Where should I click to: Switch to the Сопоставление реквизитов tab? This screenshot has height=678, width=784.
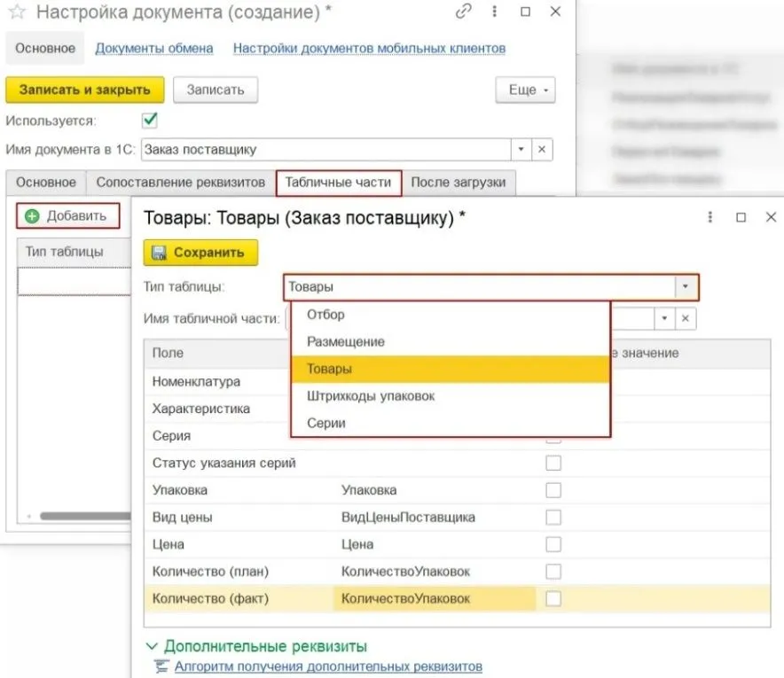pos(180,183)
